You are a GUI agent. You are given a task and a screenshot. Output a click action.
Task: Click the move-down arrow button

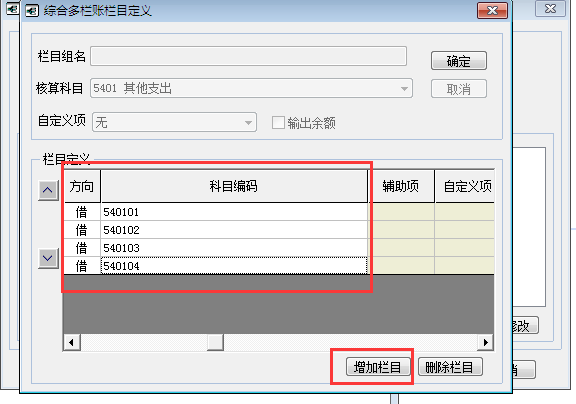pyautogui.click(x=48, y=259)
